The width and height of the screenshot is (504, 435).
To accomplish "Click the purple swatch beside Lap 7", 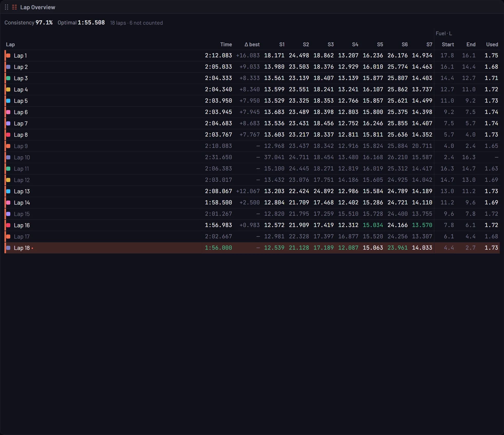I will pyautogui.click(x=8, y=123).
